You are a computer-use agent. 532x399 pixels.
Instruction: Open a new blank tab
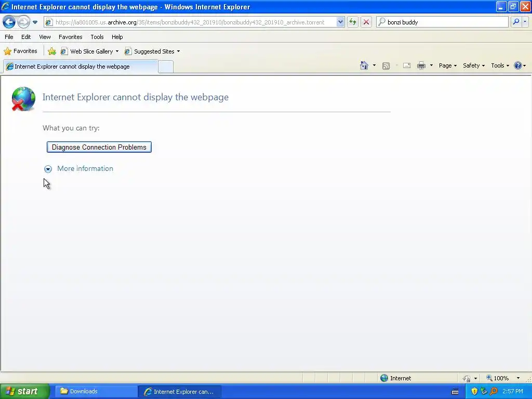(166, 67)
